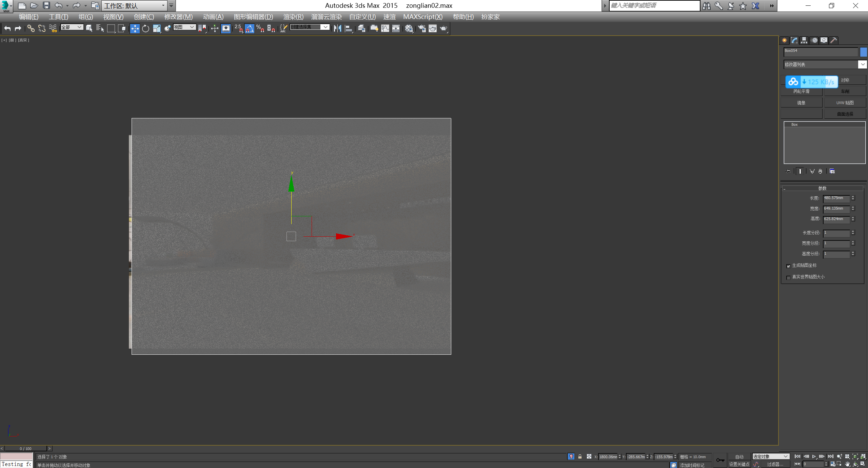Viewport: 868px width, 468px height.
Task: Open the 编辑(E) menu
Action: pyautogui.click(x=28, y=17)
